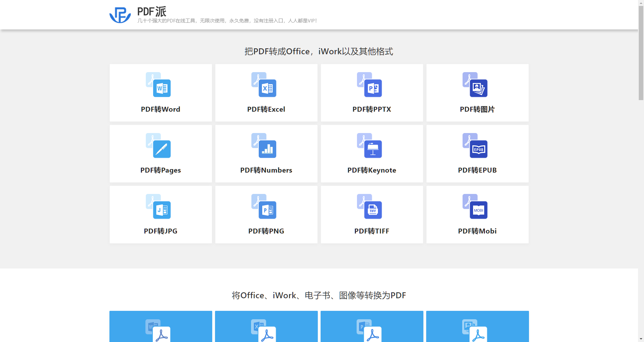This screenshot has width=644, height=342.
Task: Click the heading 把PDF转成Office，iWork以及其他格式
Action: click(319, 51)
